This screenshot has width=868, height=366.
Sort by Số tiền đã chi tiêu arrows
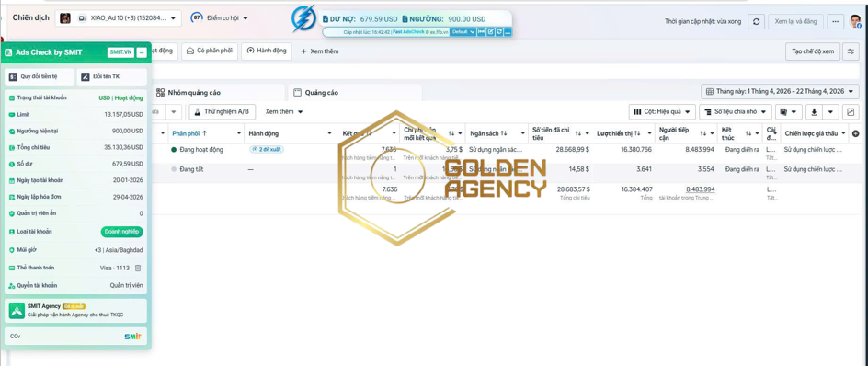[x=578, y=133]
